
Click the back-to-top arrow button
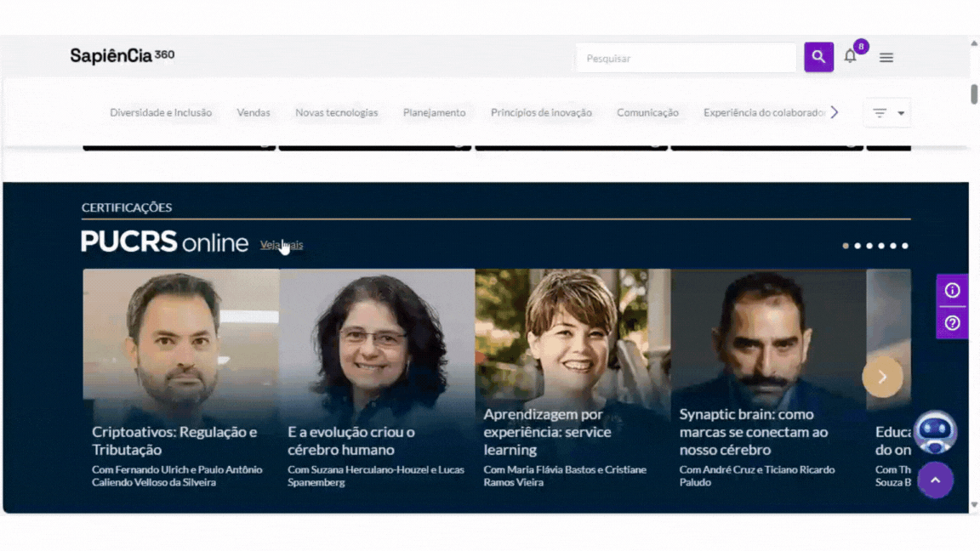click(x=936, y=480)
